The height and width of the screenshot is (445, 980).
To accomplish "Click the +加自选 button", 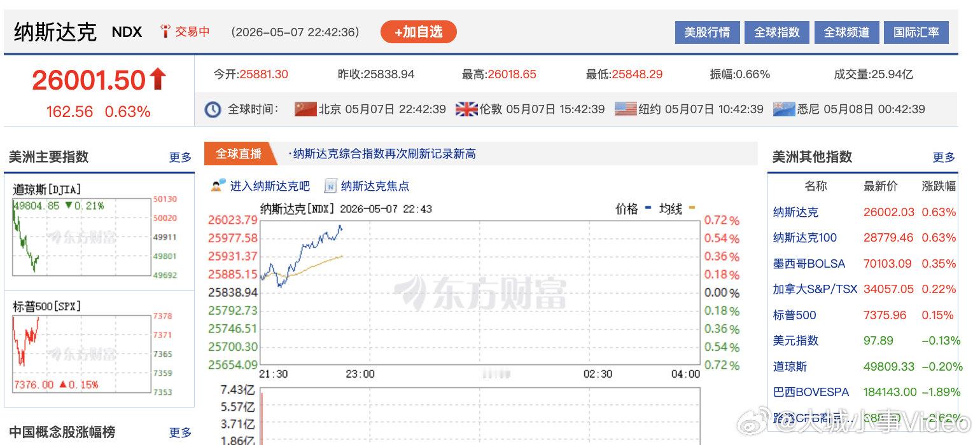I will tap(419, 32).
